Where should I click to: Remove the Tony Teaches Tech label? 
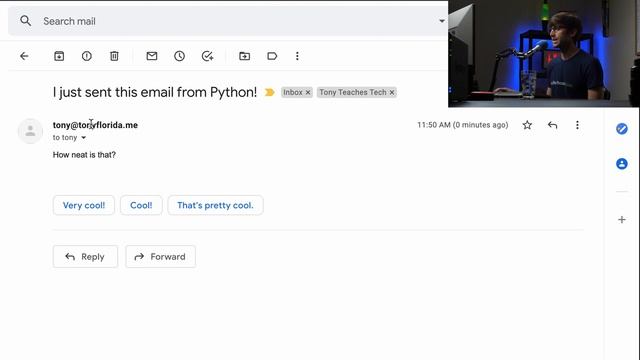click(x=392, y=93)
